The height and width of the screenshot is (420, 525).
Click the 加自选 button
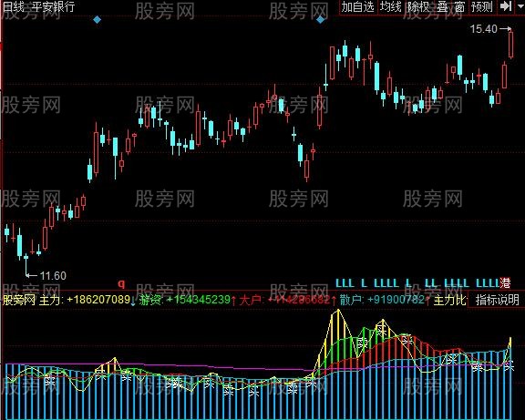click(358, 6)
